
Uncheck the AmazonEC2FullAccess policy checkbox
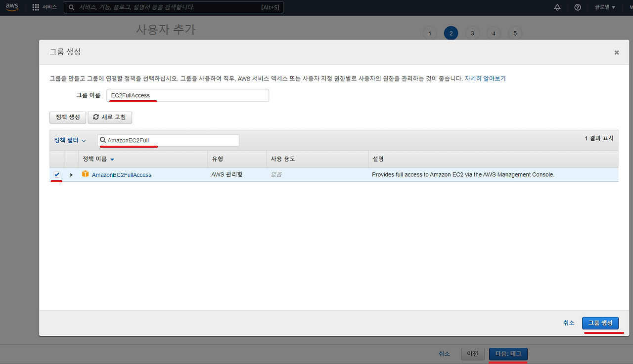tap(57, 174)
